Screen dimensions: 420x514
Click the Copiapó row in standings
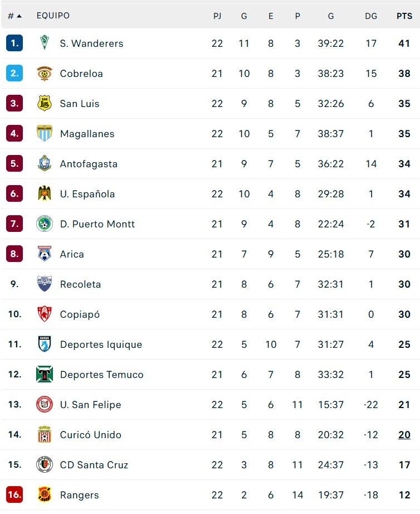point(211,314)
